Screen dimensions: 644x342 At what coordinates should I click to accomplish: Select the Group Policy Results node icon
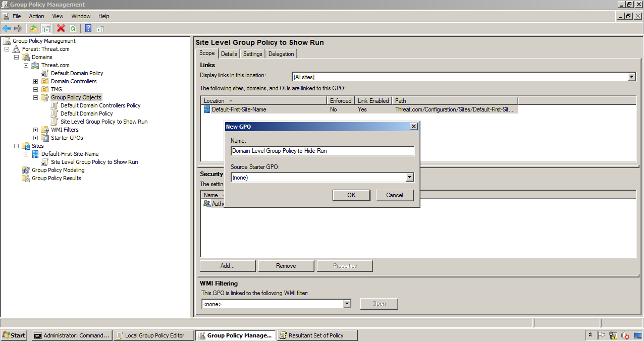(25, 178)
